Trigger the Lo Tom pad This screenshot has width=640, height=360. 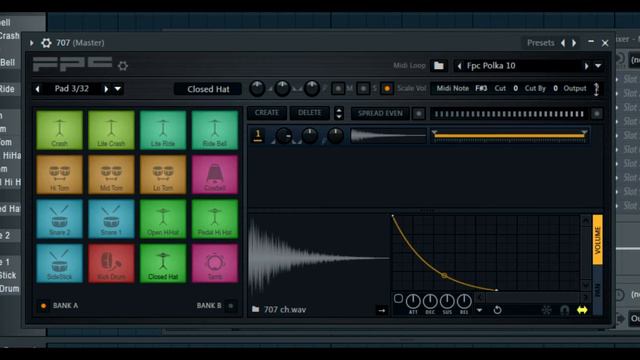163,175
